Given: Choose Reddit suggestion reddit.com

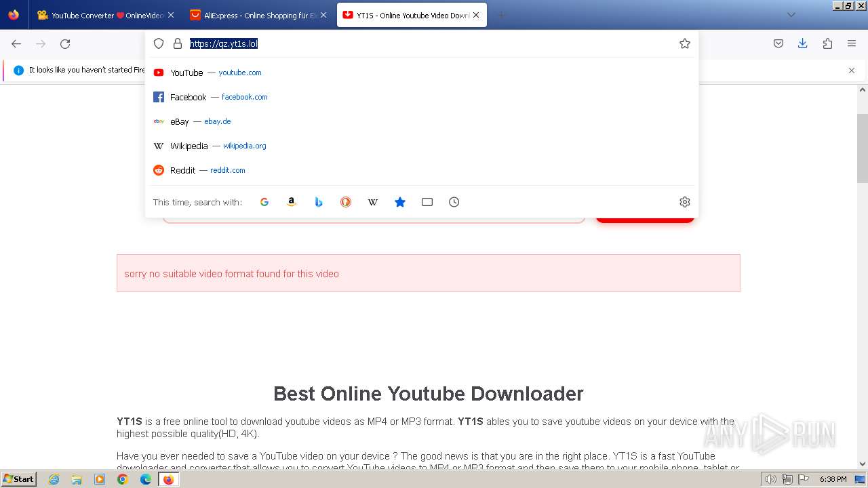Looking at the screenshot, I should [422, 170].
